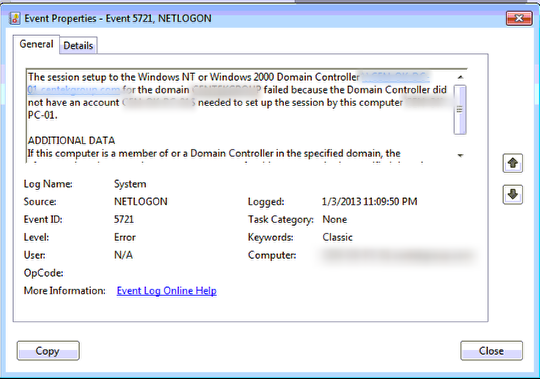Viewport: 540px width, 379px height.
Task: Click the Source value NETLOGON
Action: coord(141,201)
